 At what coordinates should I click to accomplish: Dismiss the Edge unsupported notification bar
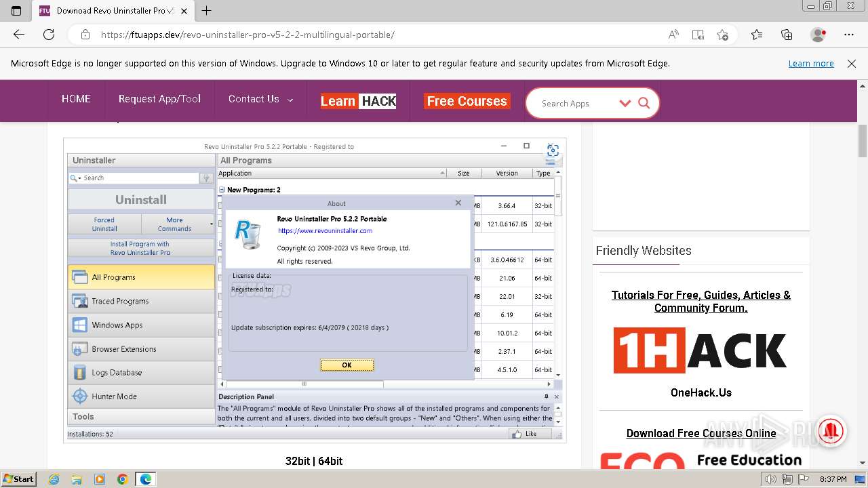click(852, 63)
